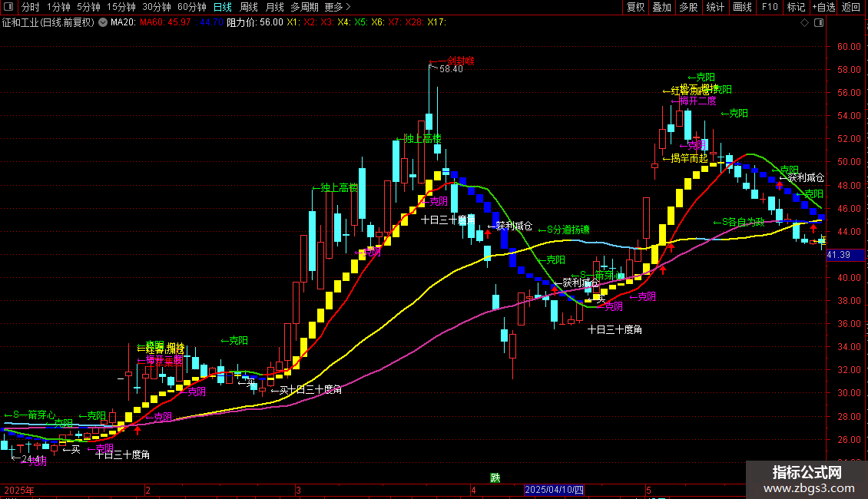Click the diamond icon near top right
Image resolution: width=868 pixels, height=499 pixels.
[805, 23]
